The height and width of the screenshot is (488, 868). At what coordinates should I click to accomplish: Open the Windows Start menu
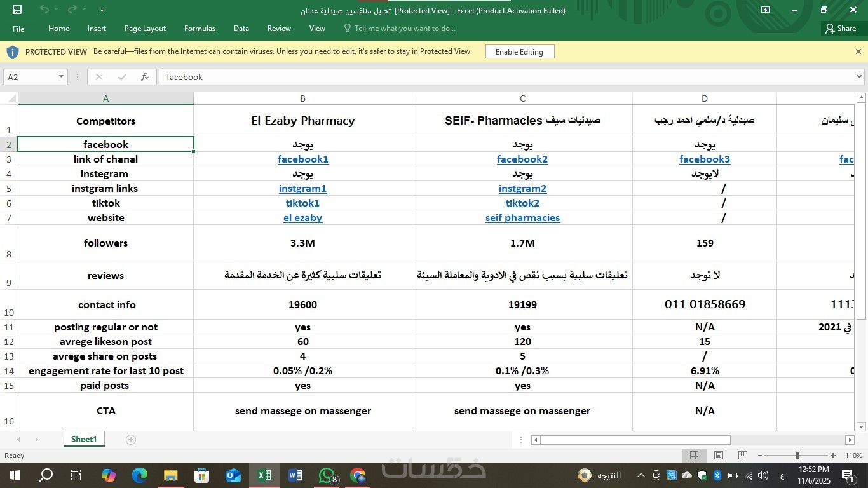point(15,475)
